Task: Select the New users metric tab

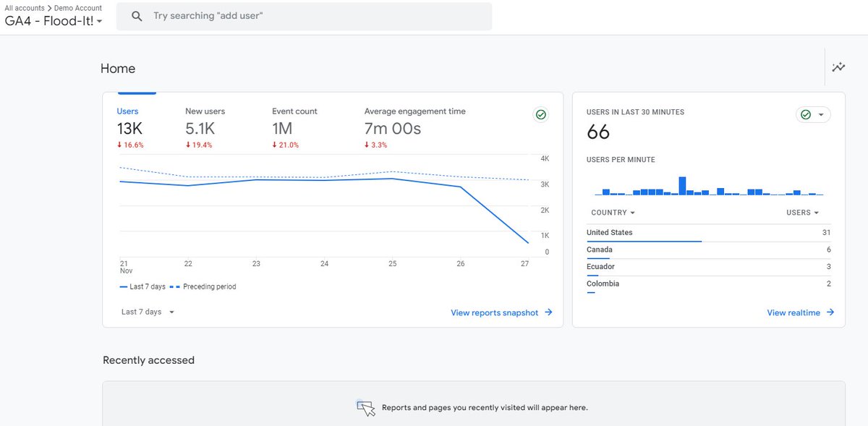Action: pyautogui.click(x=204, y=111)
